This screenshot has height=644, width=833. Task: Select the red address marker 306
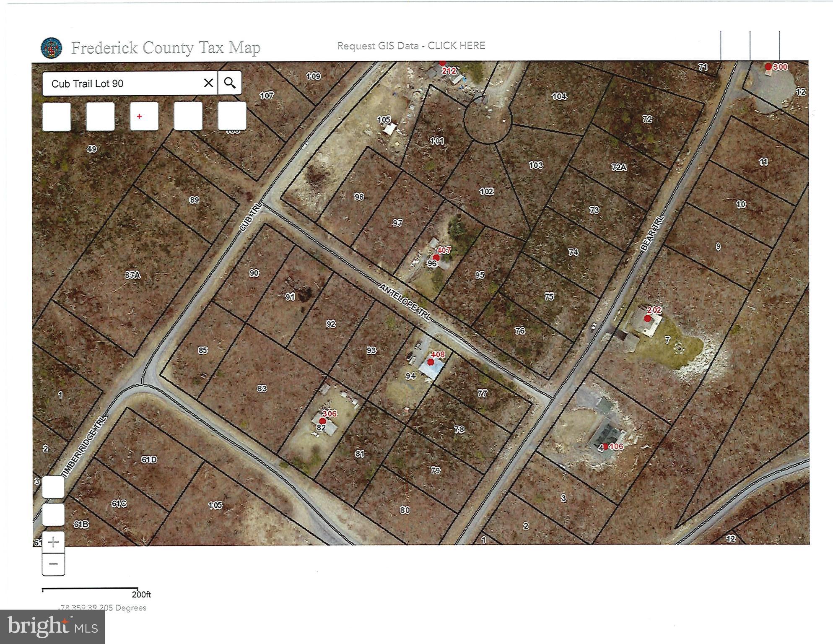[x=322, y=421]
